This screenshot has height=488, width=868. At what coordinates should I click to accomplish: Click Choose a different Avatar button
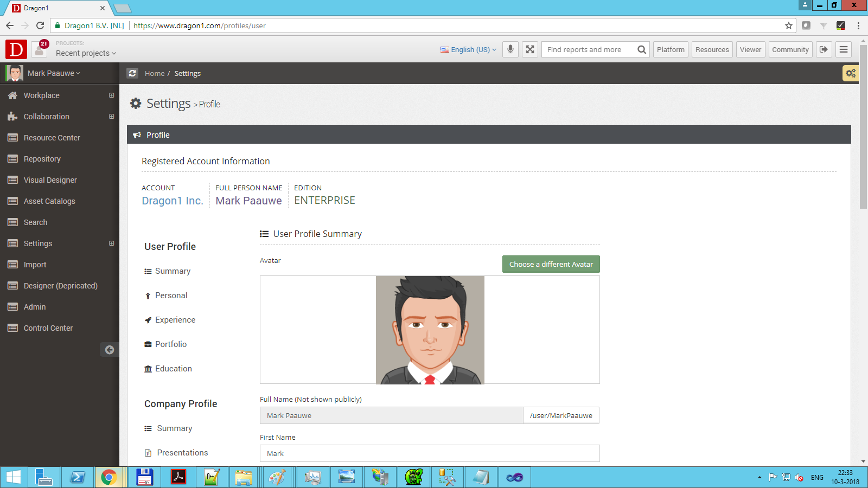click(x=551, y=264)
